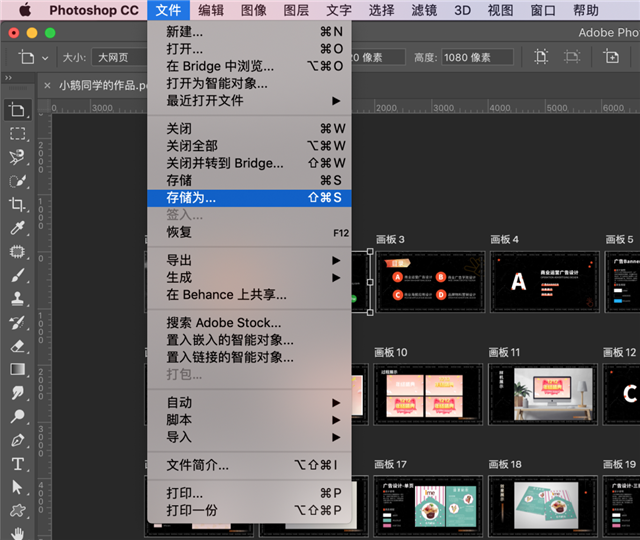Choose 置入链接的智能对象...

(x=249, y=357)
